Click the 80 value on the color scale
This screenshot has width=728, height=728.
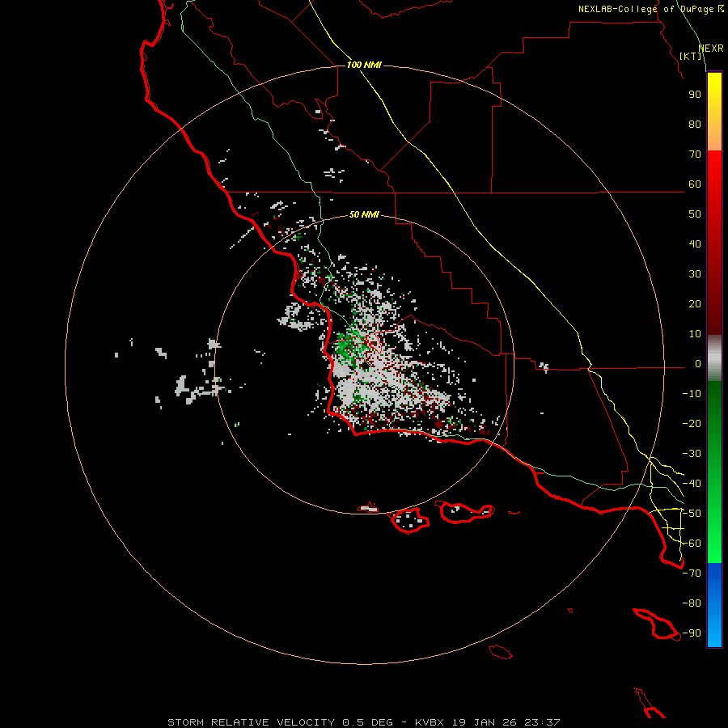[x=695, y=124]
